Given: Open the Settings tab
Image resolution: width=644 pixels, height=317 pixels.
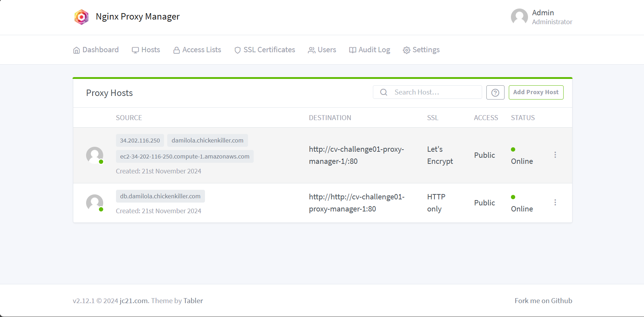Looking at the screenshot, I should tap(421, 50).
